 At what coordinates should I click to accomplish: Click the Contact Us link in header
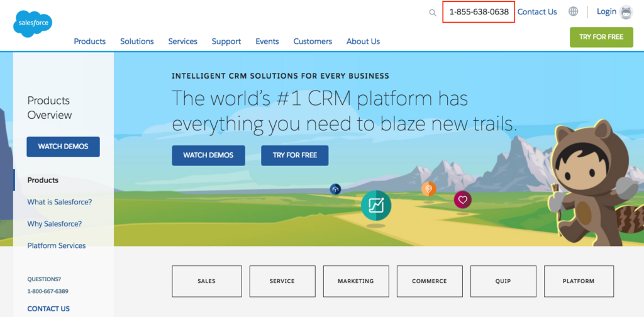(x=537, y=12)
